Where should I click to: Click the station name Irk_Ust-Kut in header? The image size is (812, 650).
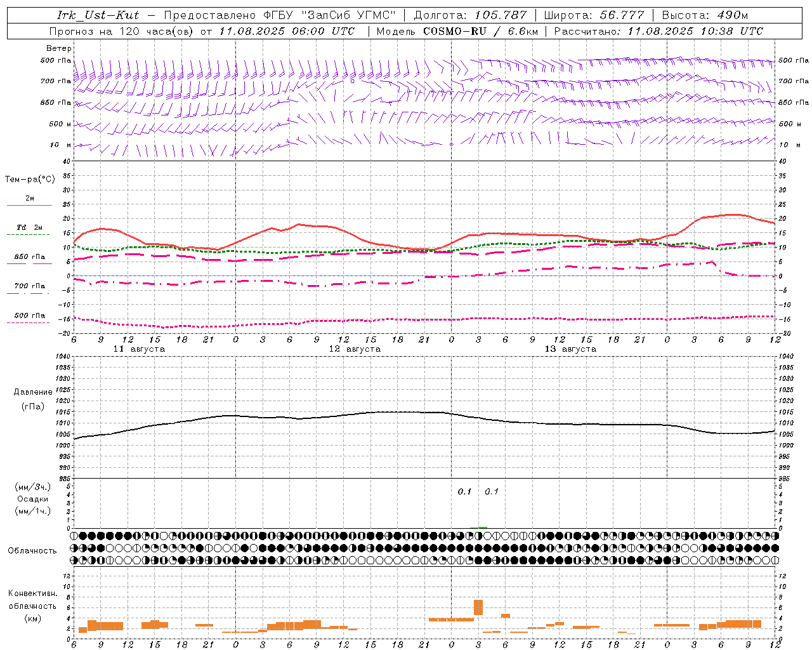click(98, 15)
